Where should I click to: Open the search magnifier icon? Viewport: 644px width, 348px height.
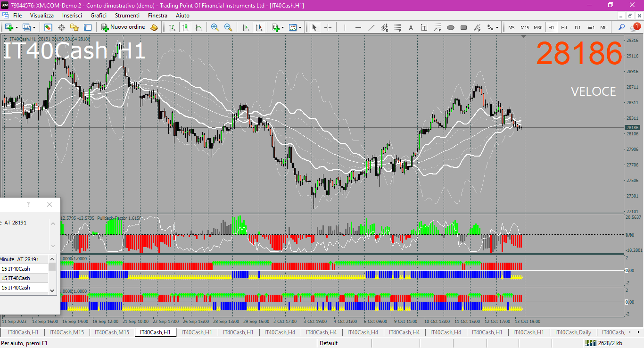[622, 27]
